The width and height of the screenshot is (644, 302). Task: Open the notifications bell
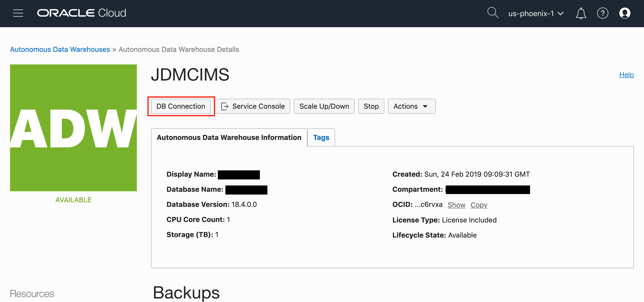581,13
